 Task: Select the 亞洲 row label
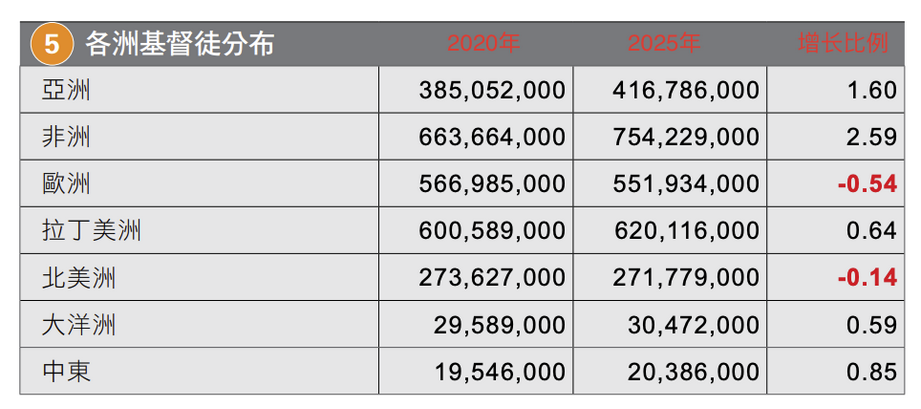coord(68,91)
